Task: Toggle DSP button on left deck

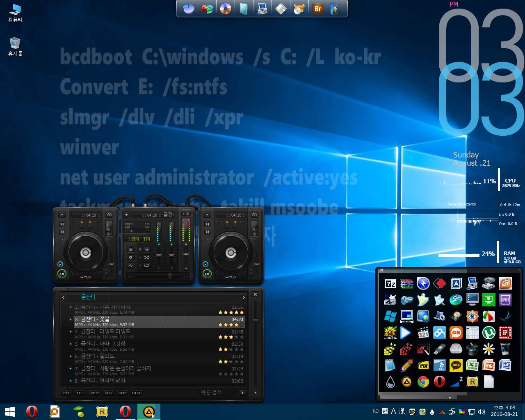Action: coord(82,226)
